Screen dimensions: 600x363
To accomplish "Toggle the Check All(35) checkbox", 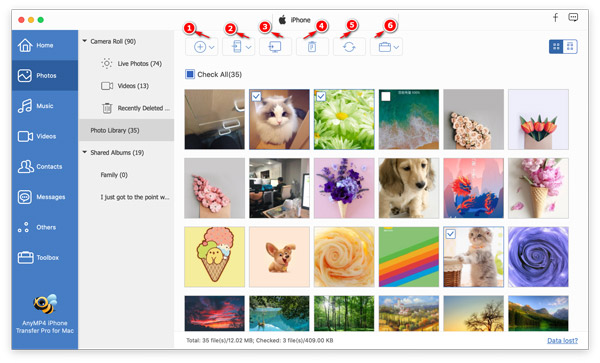I will 190,74.
